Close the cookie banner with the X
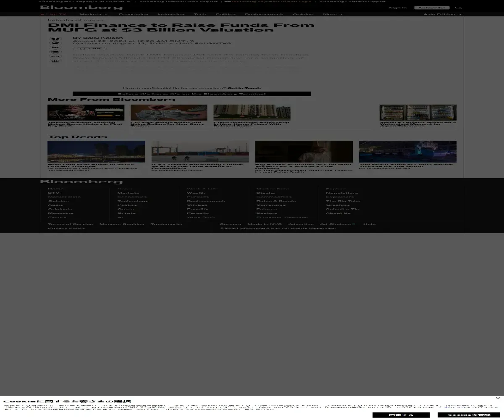Screen dimensions: 504x420 click(498, 398)
